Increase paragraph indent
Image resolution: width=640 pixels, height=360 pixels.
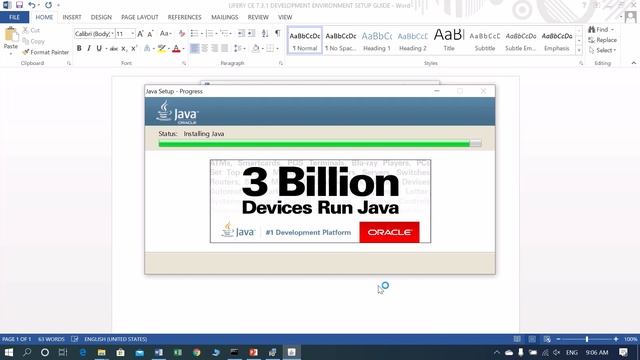click(251, 33)
